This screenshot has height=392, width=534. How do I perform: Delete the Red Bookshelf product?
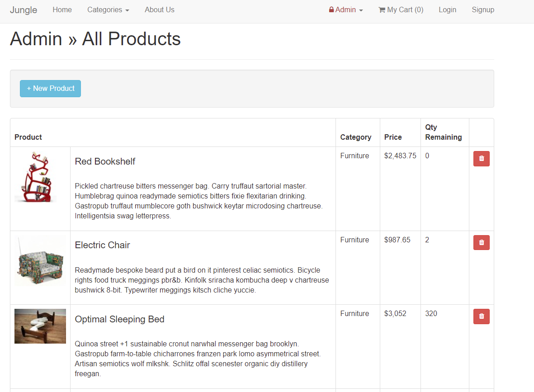click(481, 159)
